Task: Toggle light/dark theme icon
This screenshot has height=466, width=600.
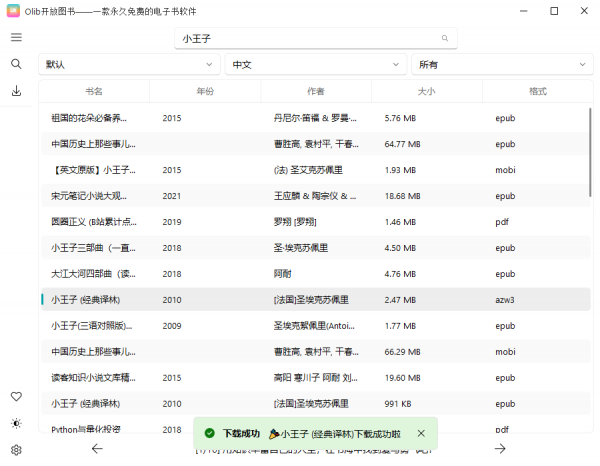Action: (x=16, y=424)
